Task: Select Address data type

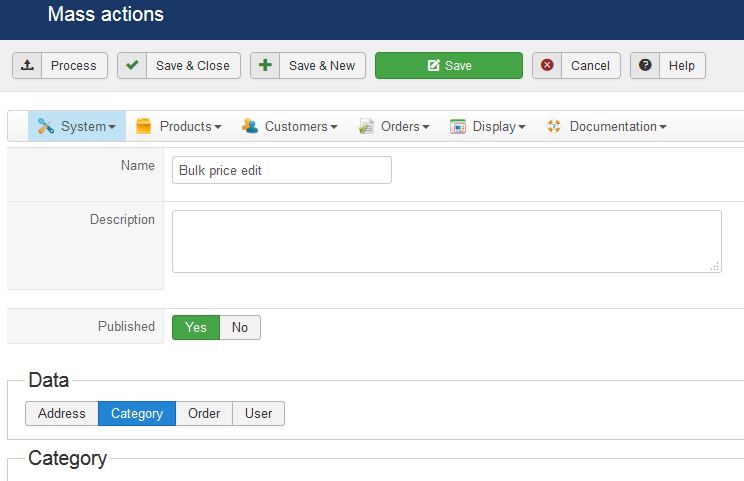Action: [x=62, y=414]
